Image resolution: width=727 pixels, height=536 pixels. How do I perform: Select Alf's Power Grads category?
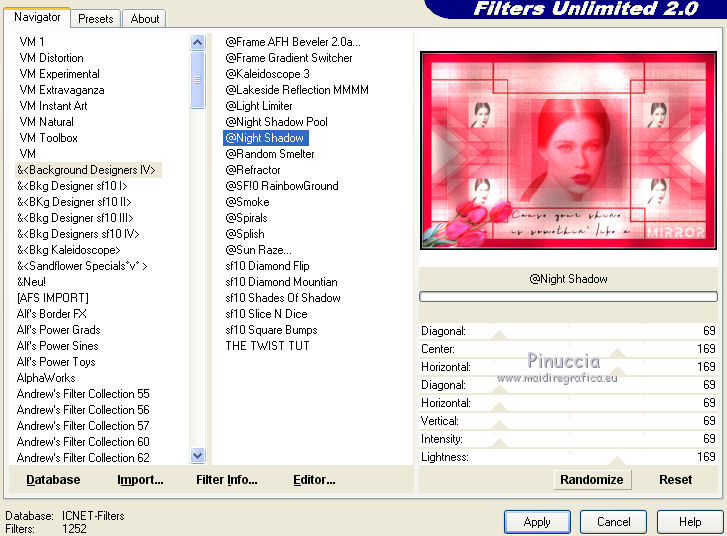coord(58,330)
